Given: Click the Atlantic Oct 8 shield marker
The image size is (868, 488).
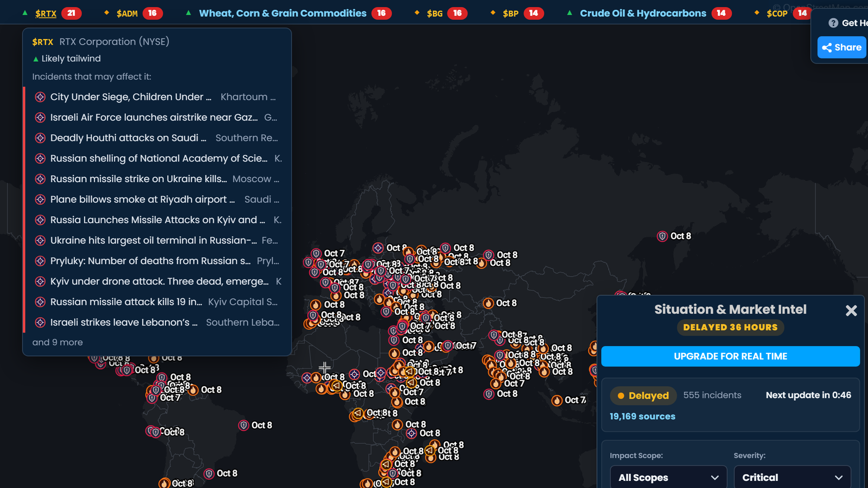Looking at the screenshot, I should [244, 426].
